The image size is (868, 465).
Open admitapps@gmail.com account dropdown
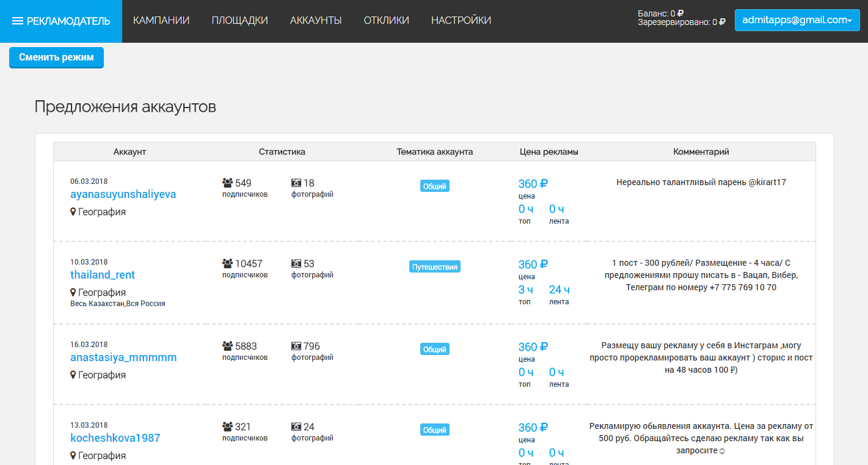coord(797,20)
